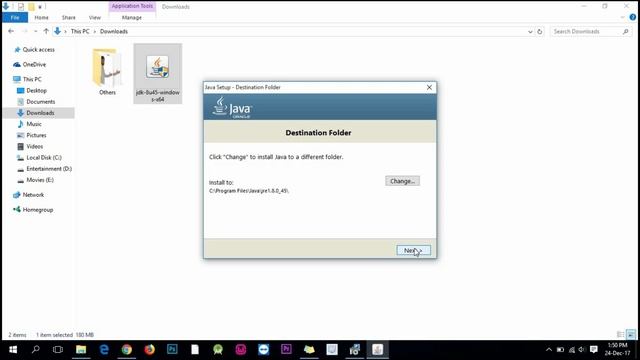The height and width of the screenshot is (360, 640).
Task: Select This PC in navigation pane
Action: tap(32, 79)
